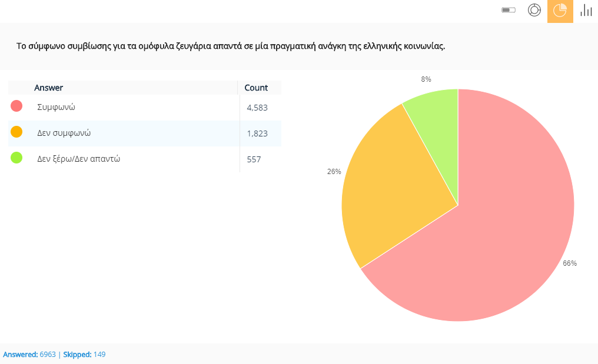Select the donut chart view icon

(x=534, y=11)
